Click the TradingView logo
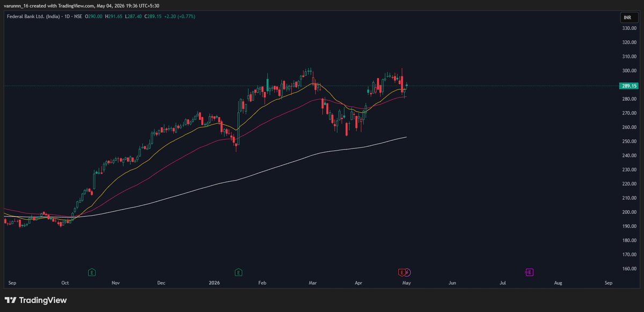This screenshot has width=644, height=312. (x=35, y=300)
